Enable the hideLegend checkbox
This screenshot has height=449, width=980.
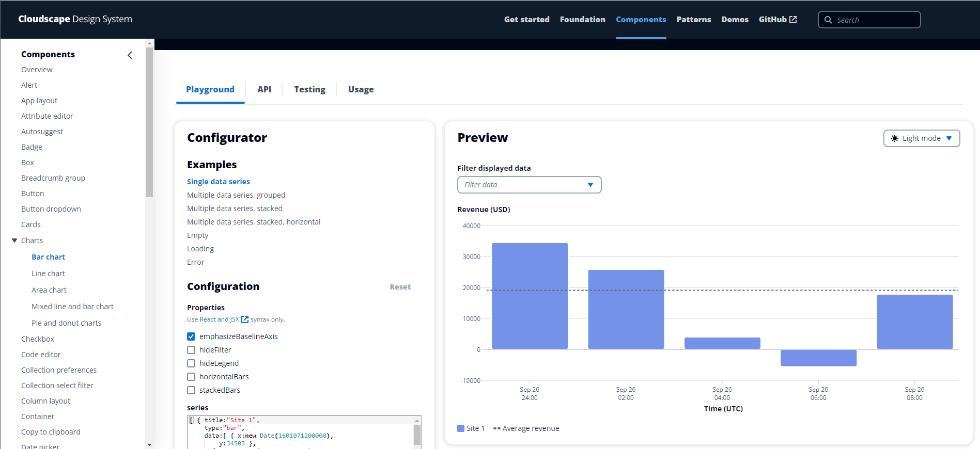click(191, 363)
